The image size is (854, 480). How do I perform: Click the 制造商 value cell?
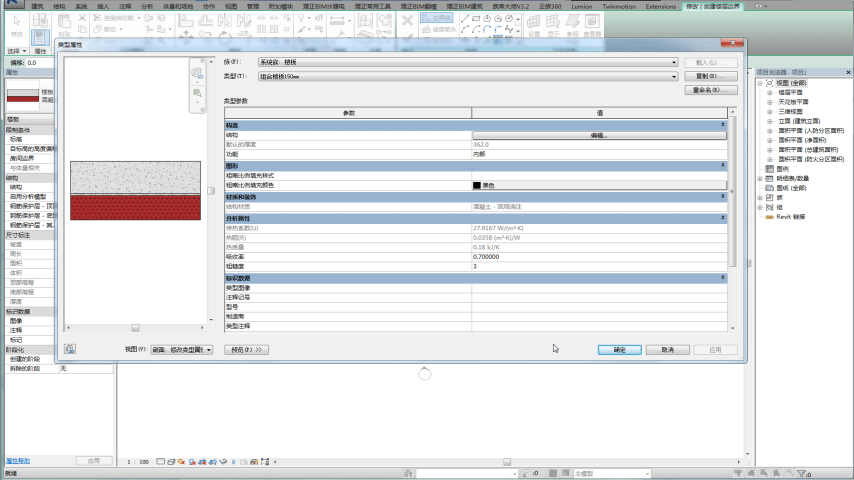click(599, 317)
